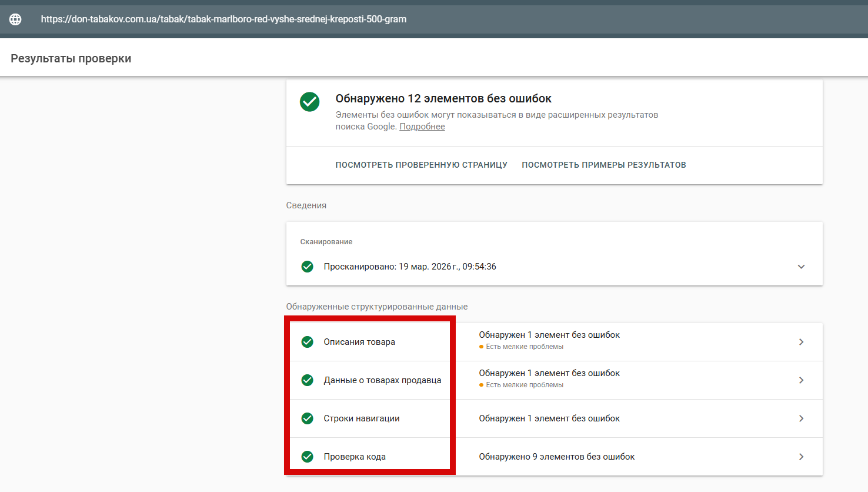Click the Обнаружено 9 элементов без ошибок text
This screenshot has height=492, width=868.
tap(557, 457)
